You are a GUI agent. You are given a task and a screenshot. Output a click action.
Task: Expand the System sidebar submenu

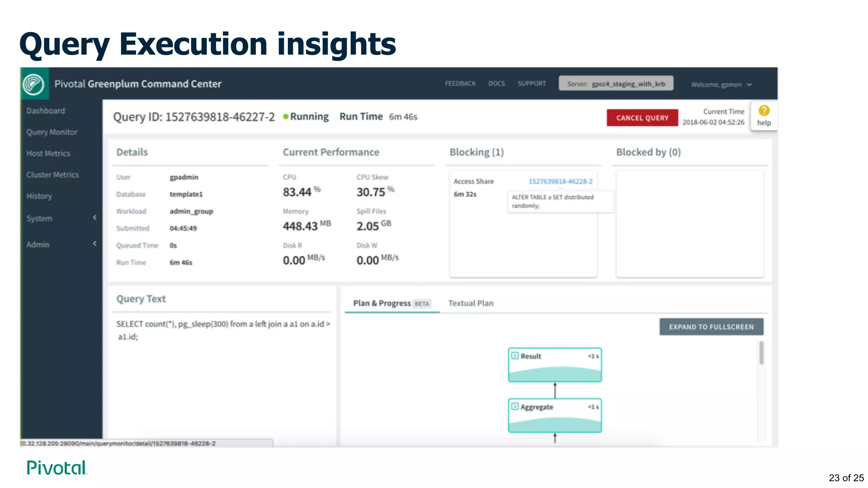[x=95, y=218]
